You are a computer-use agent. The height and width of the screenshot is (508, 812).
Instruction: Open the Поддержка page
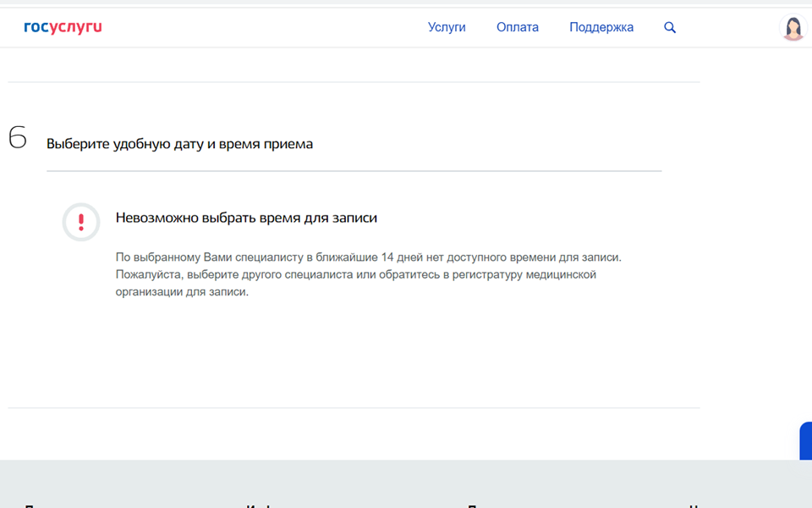[x=601, y=27]
